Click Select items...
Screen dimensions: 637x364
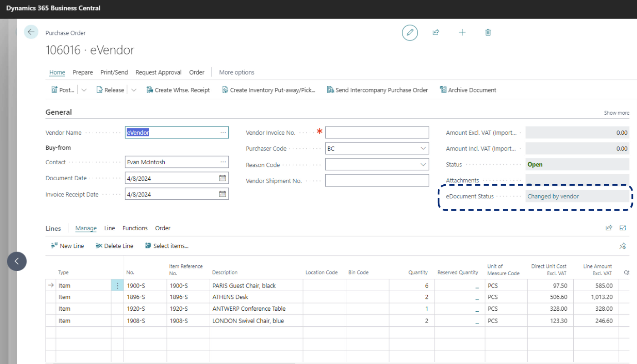pos(167,246)
